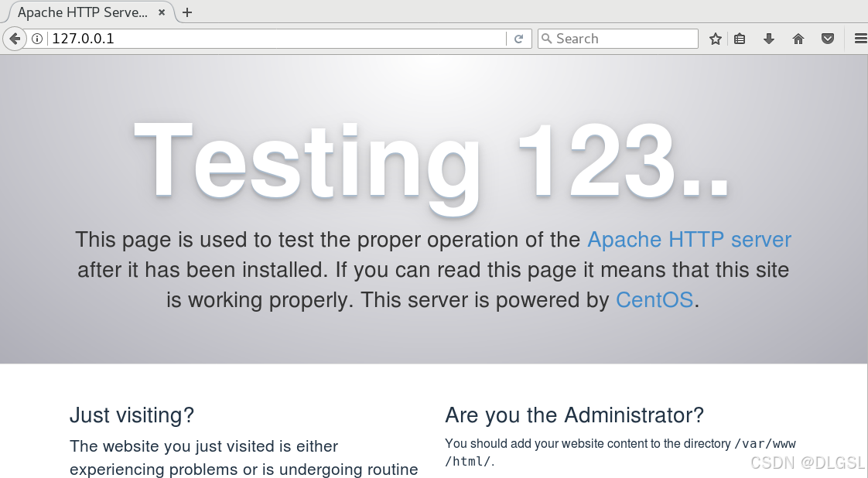
Task: Go to the home page icon
Action: 798,39
